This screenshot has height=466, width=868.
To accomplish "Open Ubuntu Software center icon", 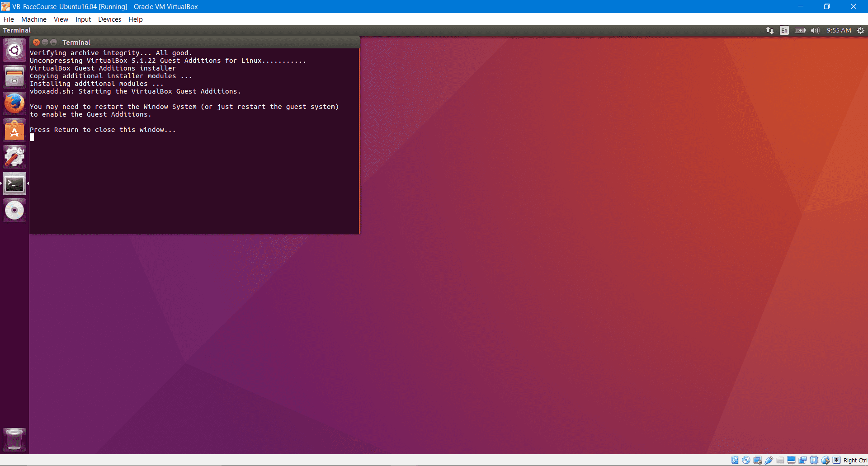I will 14,130.
